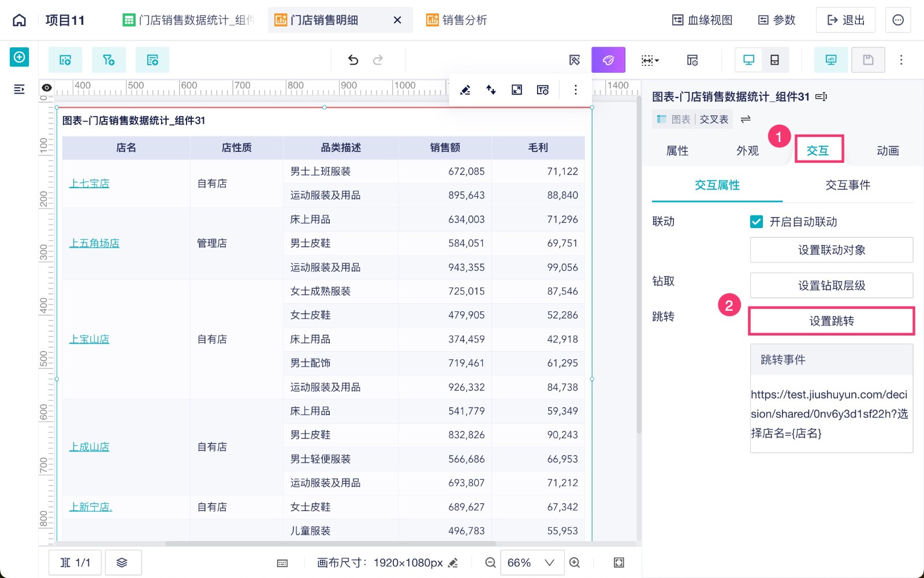The width and height of the screenshot is (924, 578).
Task: Click the selection cursor tool icon
Action: pyautogui.click(x=574, y=60)
